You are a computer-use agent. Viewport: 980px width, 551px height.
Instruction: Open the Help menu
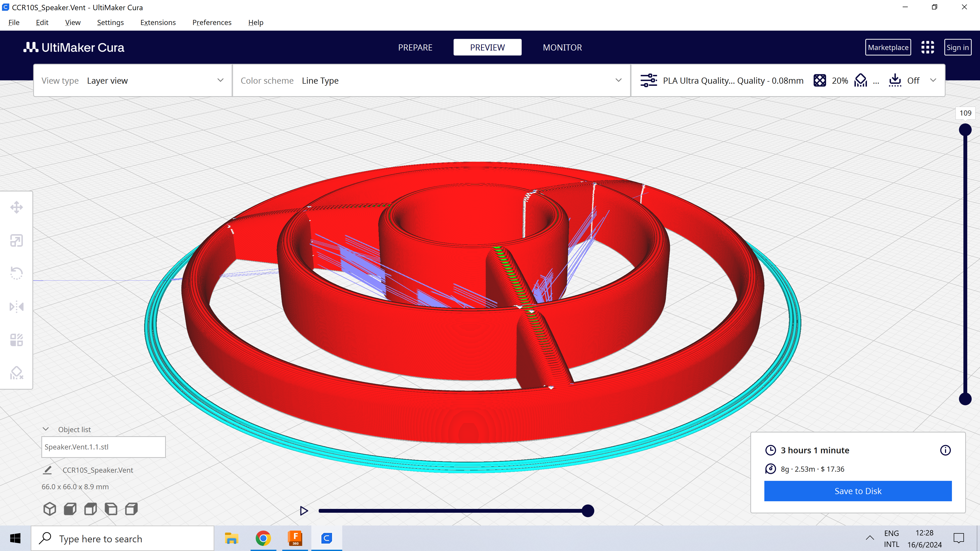tap(256, 22)
